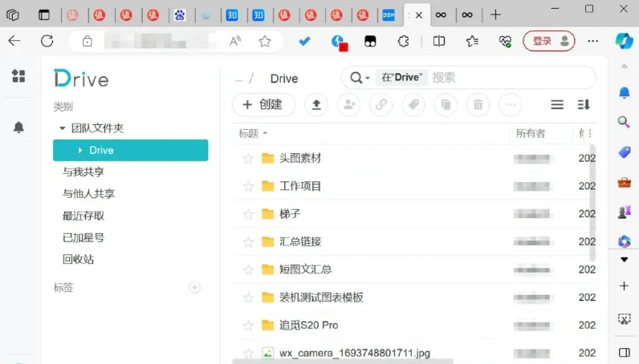This screenshot has height=364, width=639.
Task: Open the browser tab actions menu icon
Action: pos(43,15)
